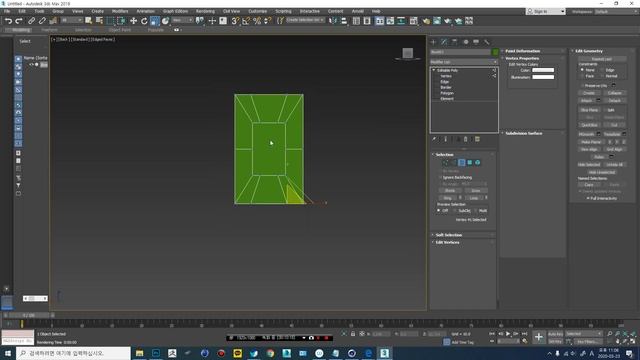Toggle Ignore Backfacing checkbox
This screenshot has height=360, width=640.
click(440, 178)
